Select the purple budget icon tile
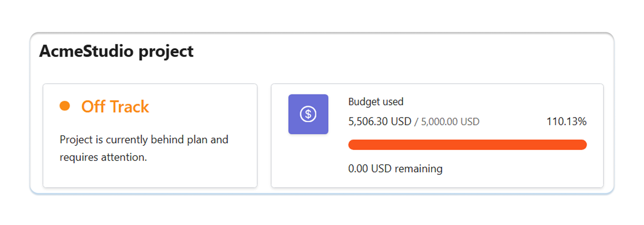Viewport: 644px width, 225px height. click(x=308, y=114)
